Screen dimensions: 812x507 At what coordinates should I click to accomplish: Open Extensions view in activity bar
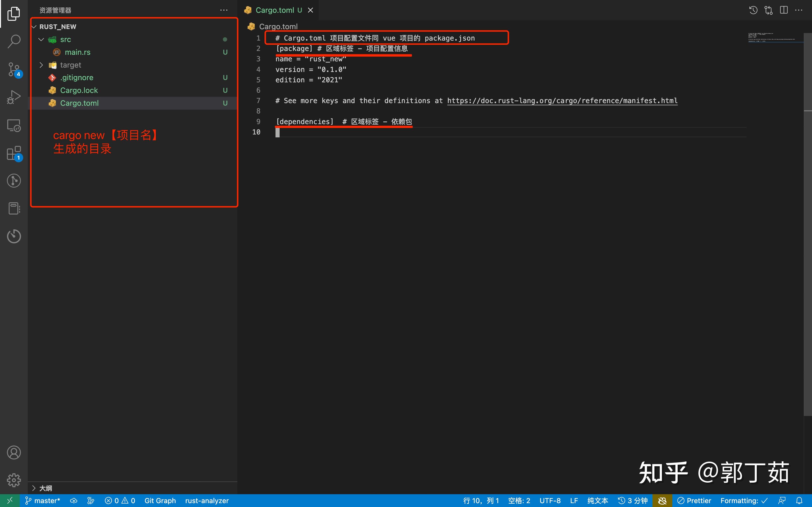pyautogui.click(x=14, y=153)
